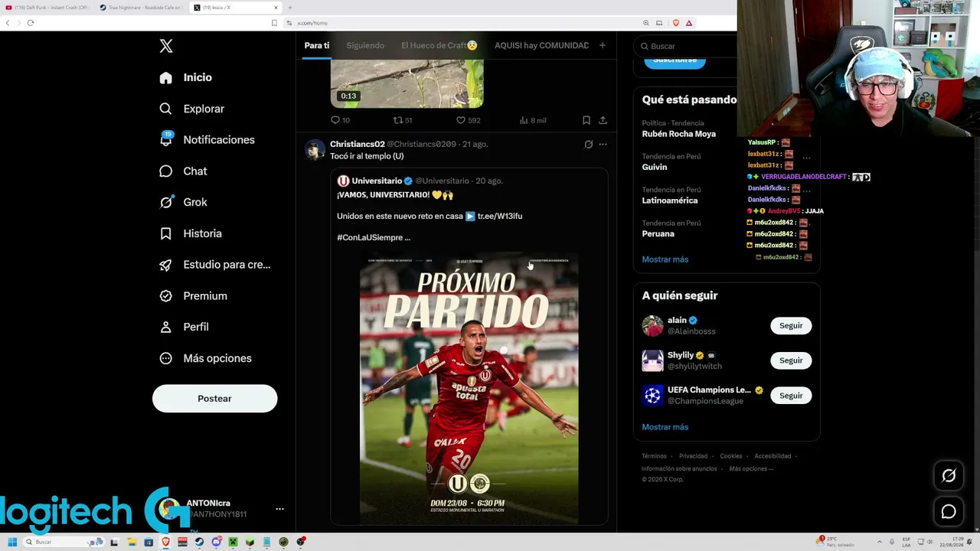Viewport: 980px width, 551px height.
Task: Show more accounts under A quién seguir
Action: (x=665, y=427)
